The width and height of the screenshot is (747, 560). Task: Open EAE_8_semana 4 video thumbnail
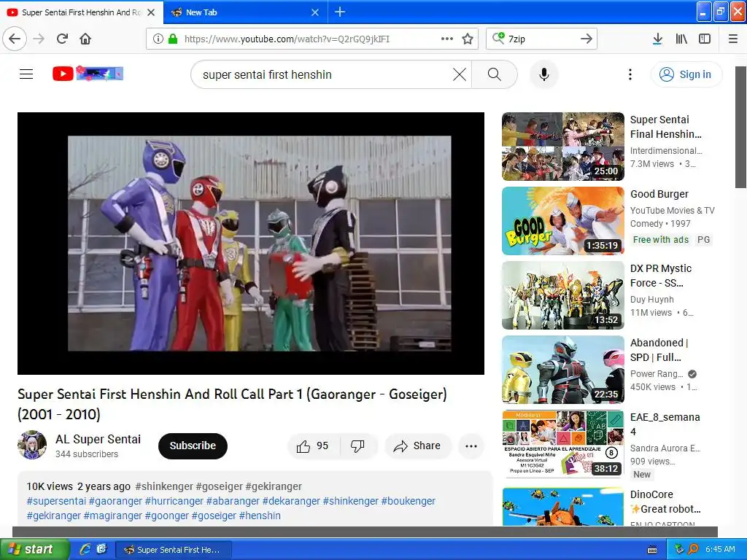[x=562, y=444]
